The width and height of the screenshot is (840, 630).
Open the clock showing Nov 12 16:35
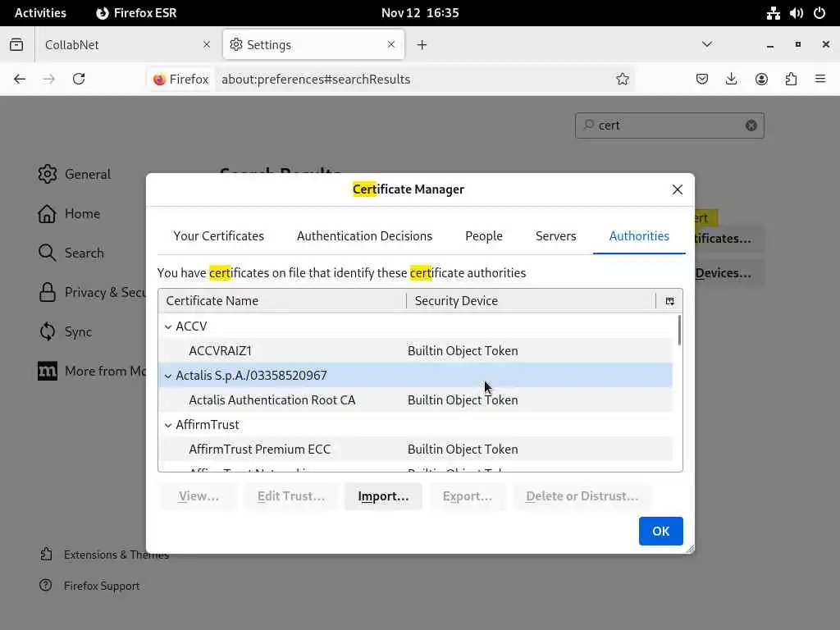pyautogui.click(x=420, y=13)
